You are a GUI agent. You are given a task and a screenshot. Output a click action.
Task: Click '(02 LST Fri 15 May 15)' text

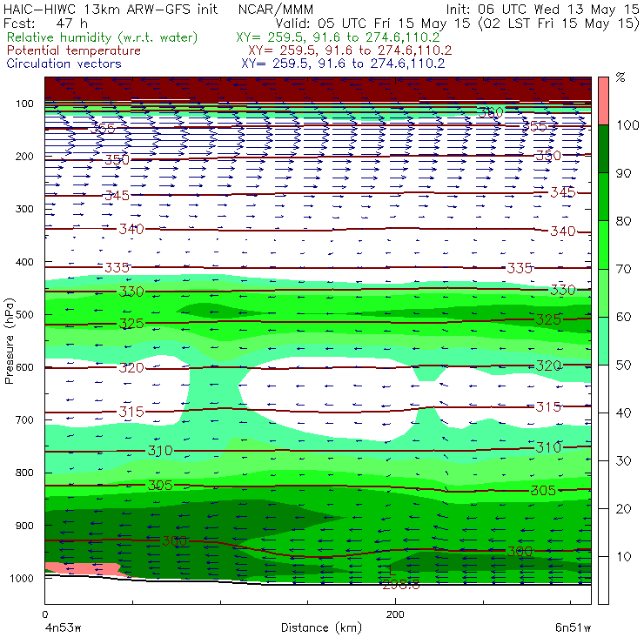coord(559,23)
